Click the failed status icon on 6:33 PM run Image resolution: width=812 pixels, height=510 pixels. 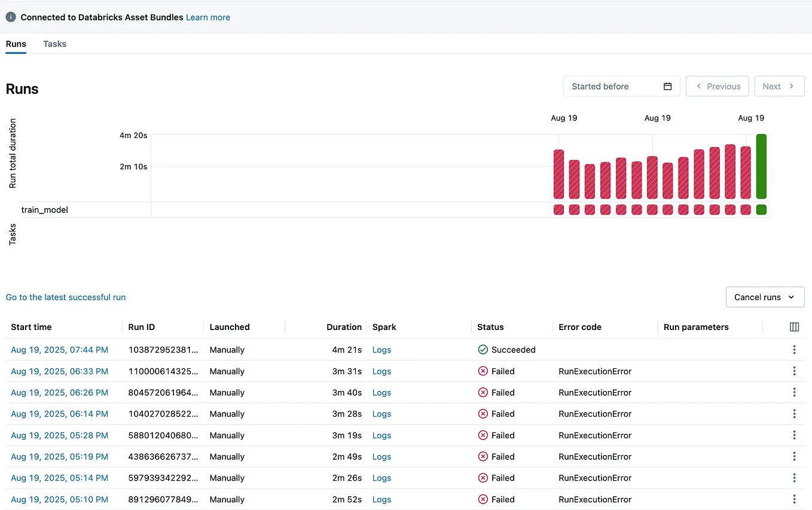click(x=483, y=371)
